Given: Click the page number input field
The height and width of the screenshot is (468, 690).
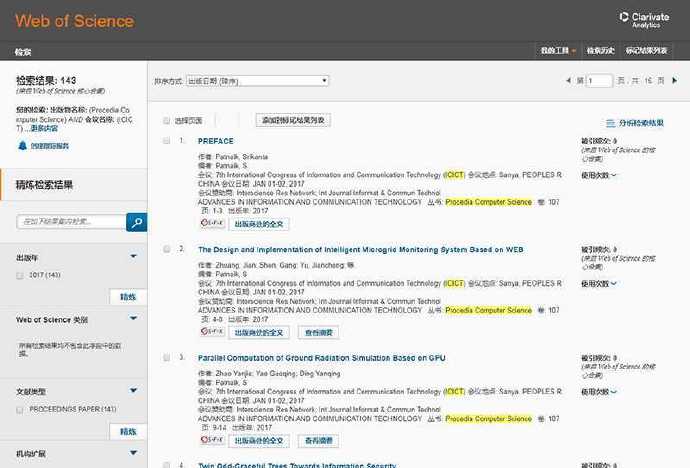Looking at the screenshot, I should [599, 81].
